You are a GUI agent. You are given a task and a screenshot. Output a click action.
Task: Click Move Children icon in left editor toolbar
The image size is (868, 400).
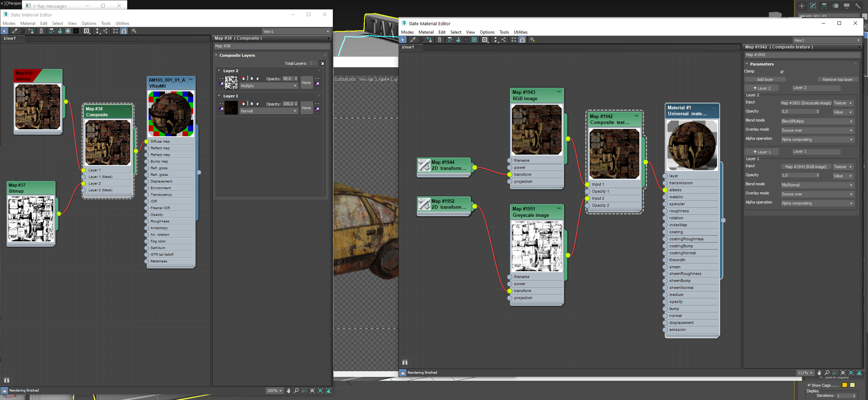coord(51,31)
